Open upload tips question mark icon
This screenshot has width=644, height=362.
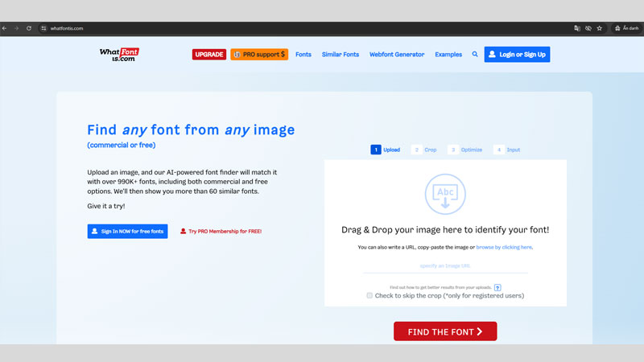pos(497,287)
